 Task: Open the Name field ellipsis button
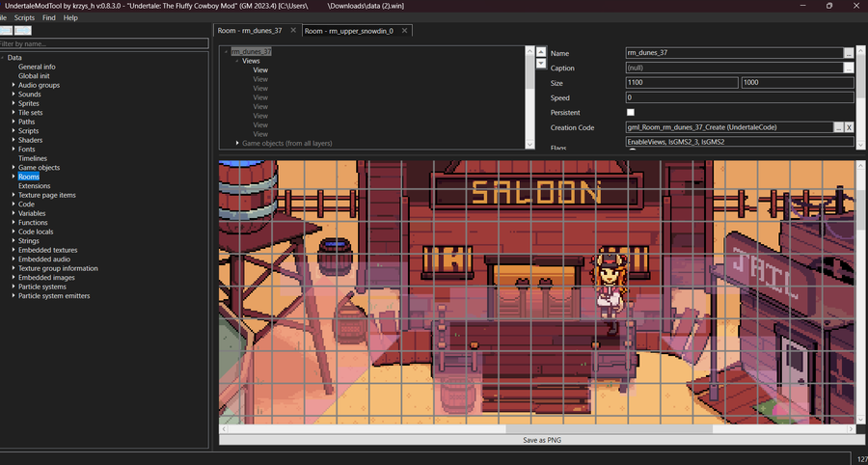pyautogui.click(x=849, y=53)
